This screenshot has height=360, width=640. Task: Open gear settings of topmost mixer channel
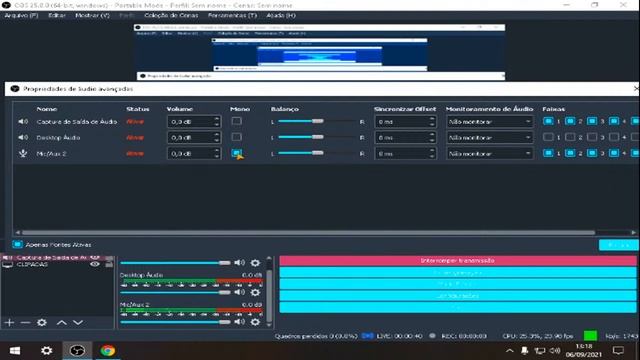255,262
